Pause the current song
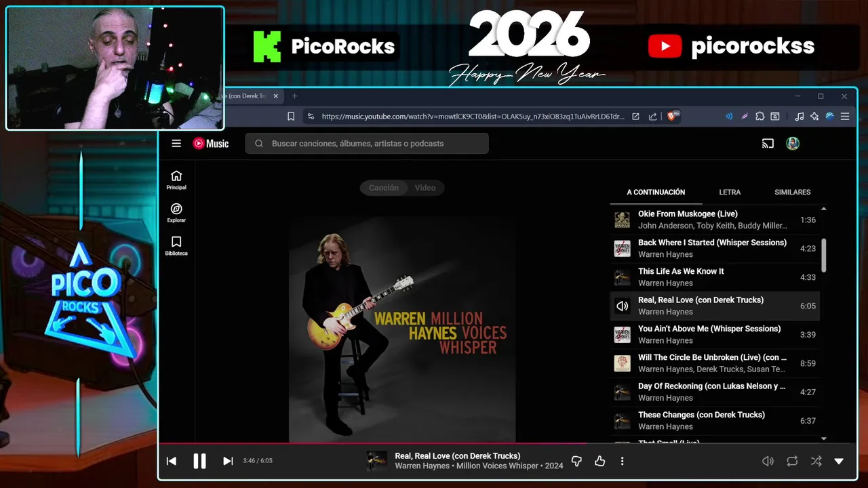 tap(199, 461)
